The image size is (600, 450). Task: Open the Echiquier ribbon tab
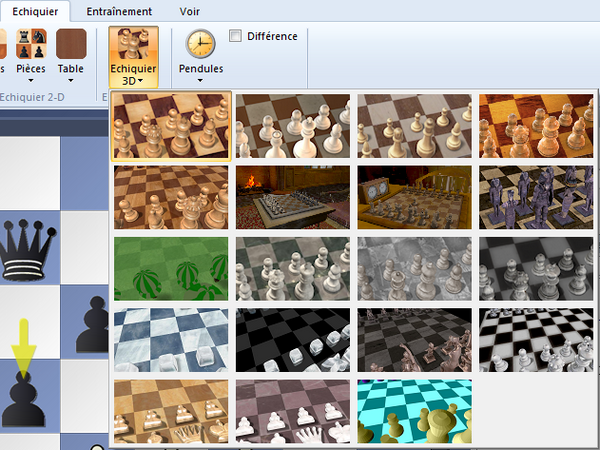point(35,11)
